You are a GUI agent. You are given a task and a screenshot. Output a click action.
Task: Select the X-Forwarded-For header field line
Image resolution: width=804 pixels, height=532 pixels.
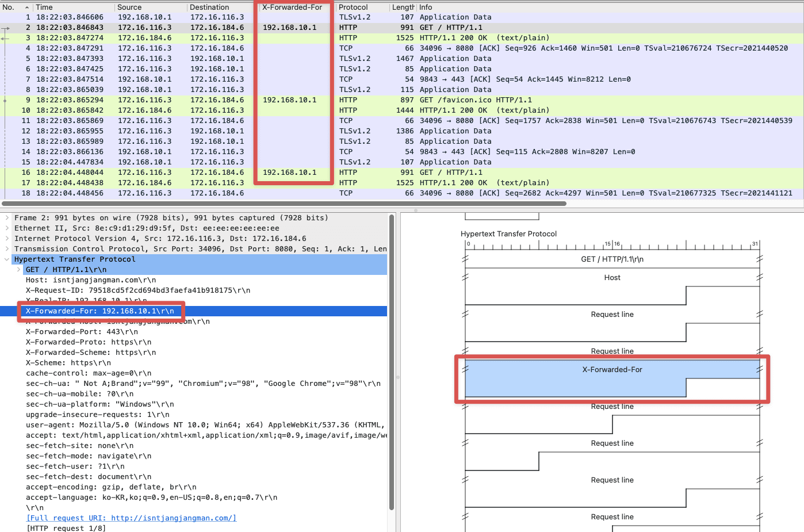pyautogui.click(x=101, y=311)
